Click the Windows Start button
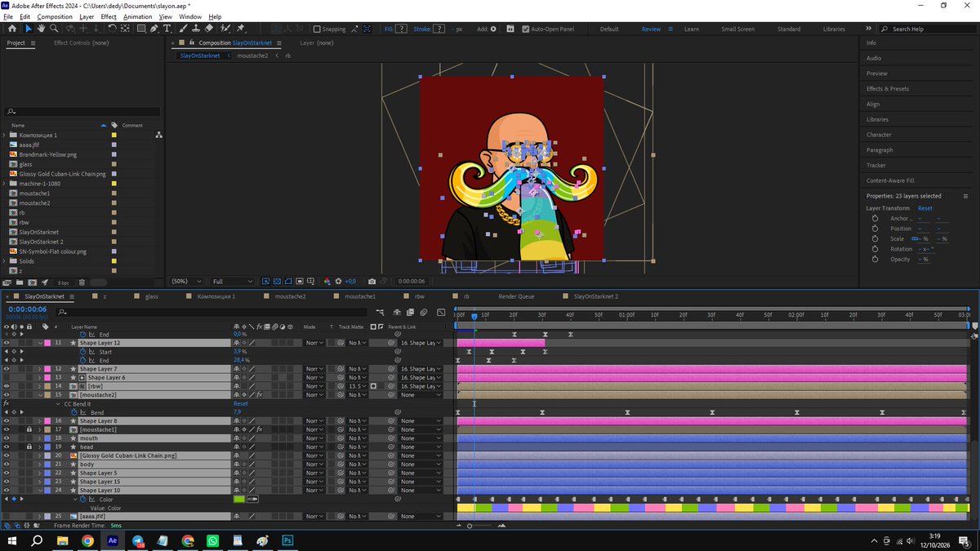The width and height of the screenshot is (980, 551). click(x=12, y=540)
